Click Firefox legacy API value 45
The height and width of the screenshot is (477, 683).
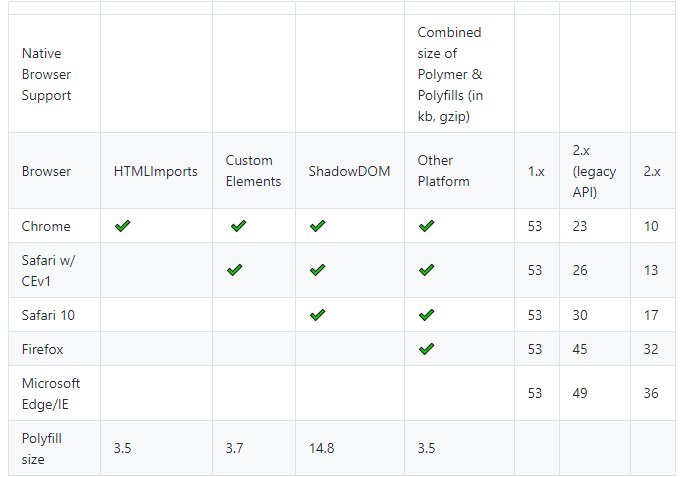coord(579,349)
